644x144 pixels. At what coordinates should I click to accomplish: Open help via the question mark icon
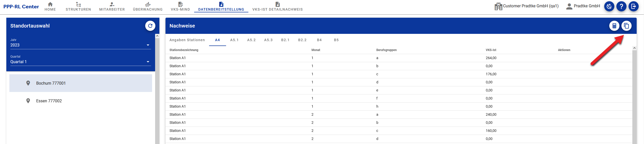(621, 6)
